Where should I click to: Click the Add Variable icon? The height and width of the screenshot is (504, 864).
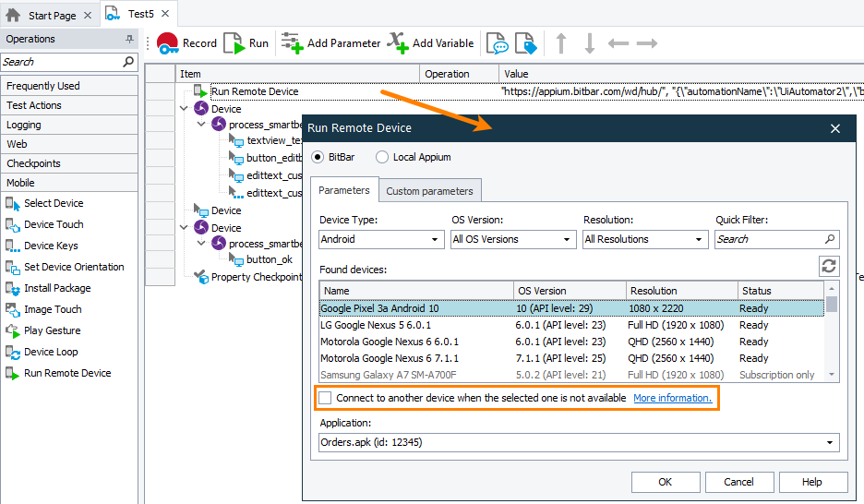coord(397,43)
